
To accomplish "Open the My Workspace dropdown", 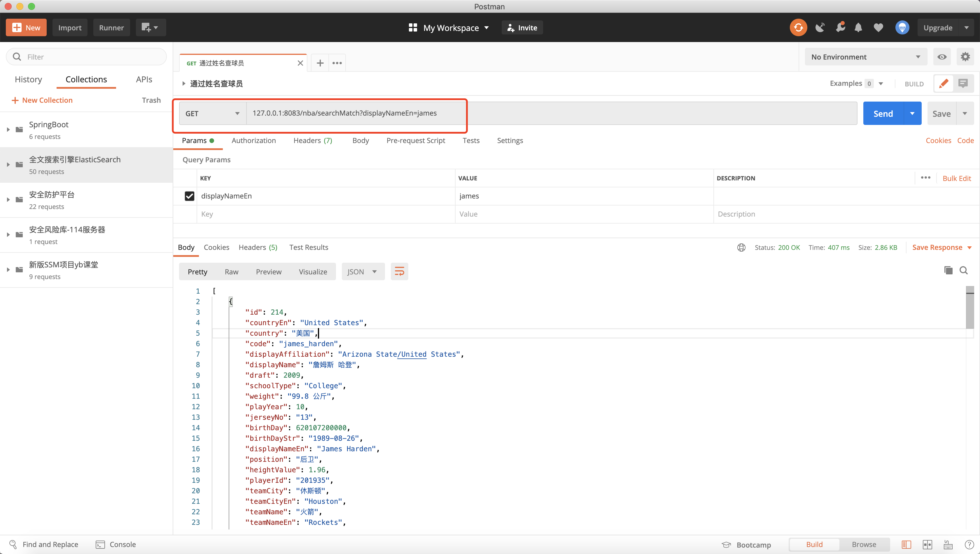I will 449,27.
